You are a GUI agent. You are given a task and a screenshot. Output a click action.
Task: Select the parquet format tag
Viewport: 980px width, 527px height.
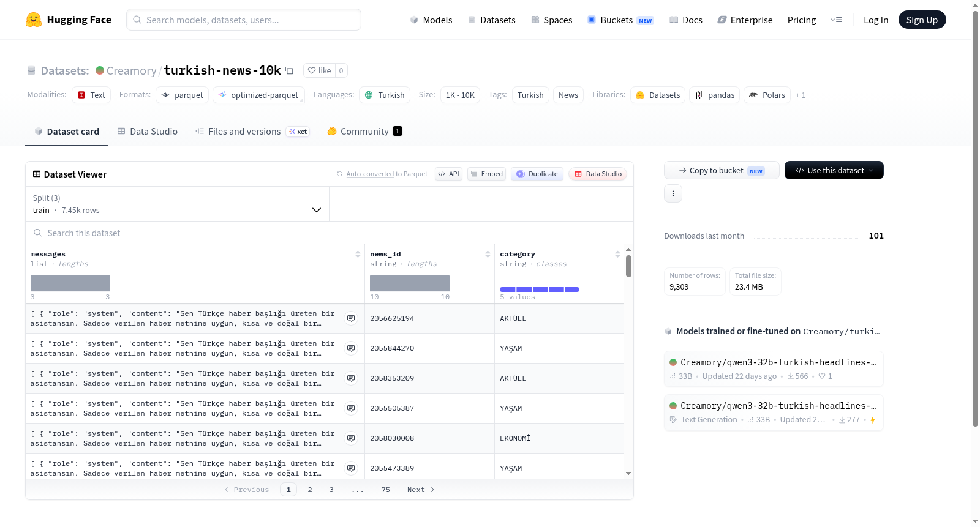(x=183, y=95)
